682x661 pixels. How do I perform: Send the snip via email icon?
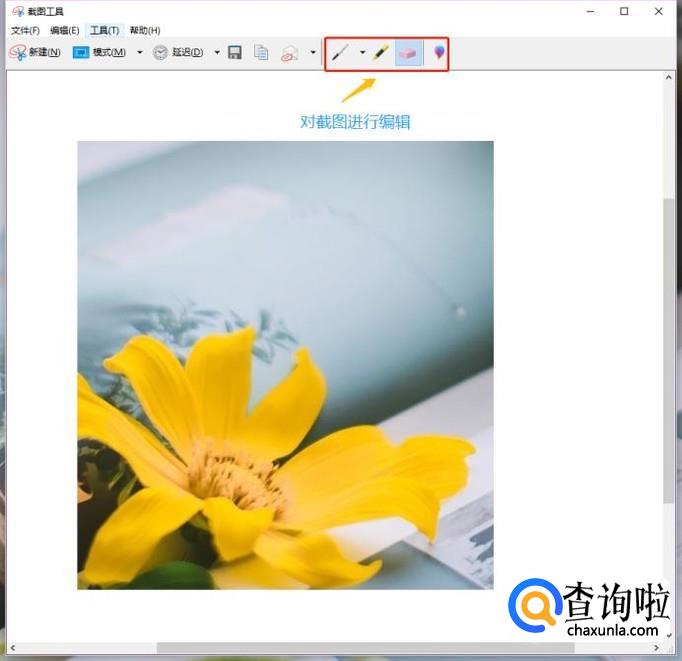pos(290,52)
